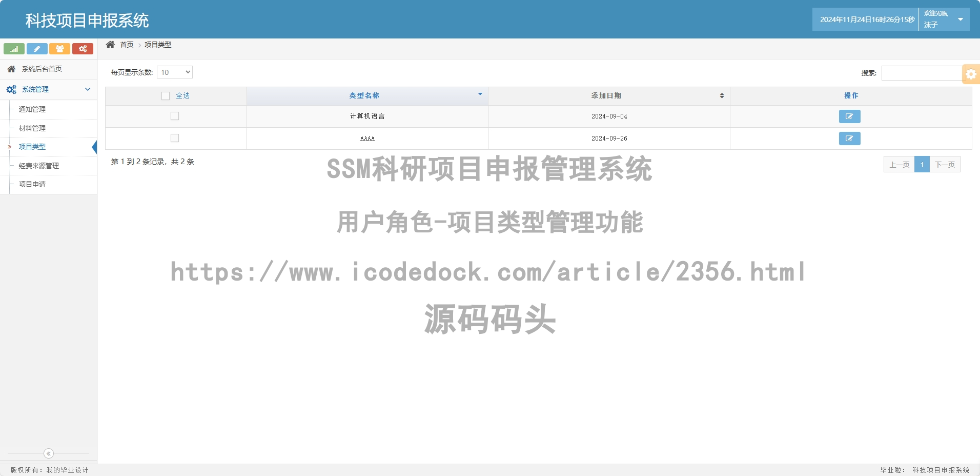Image resolution: width=980 pixels, height=476 pixels.
Task: Click the 2024-09-04 date cell
Action: (x=609, y=116)
